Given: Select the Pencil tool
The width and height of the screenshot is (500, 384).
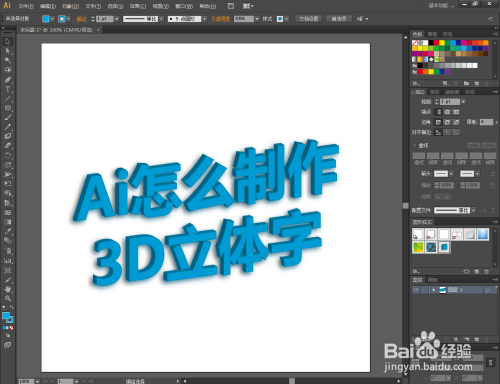Looking at the screenshot, I should coord(8,127).
